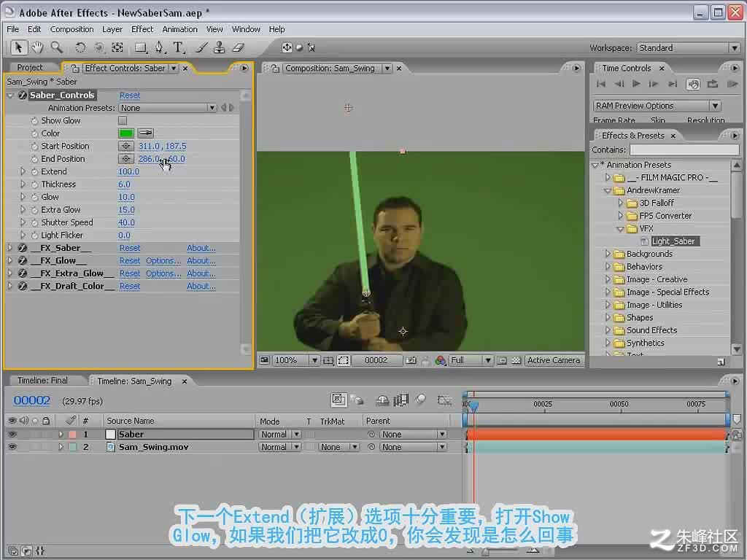Select the Rectangular Mask tool

pos(140,47)
